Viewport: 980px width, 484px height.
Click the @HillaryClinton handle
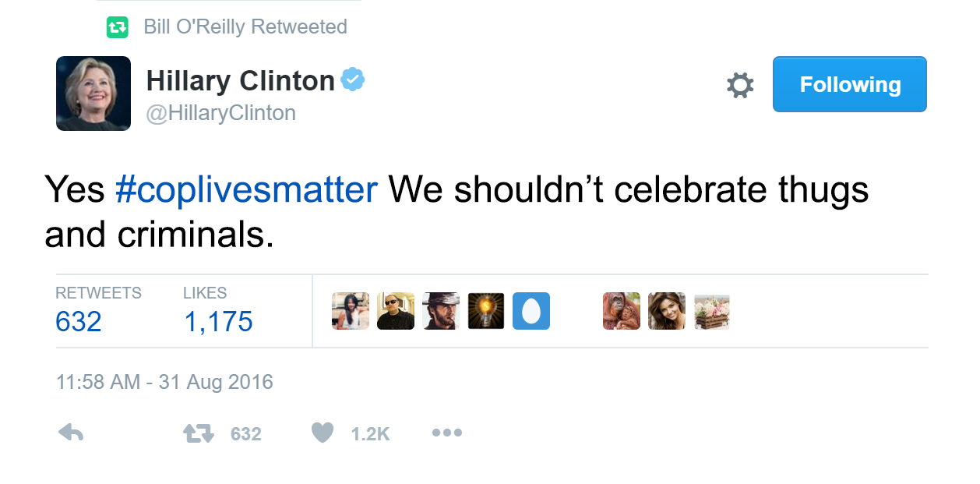[220, 113]
